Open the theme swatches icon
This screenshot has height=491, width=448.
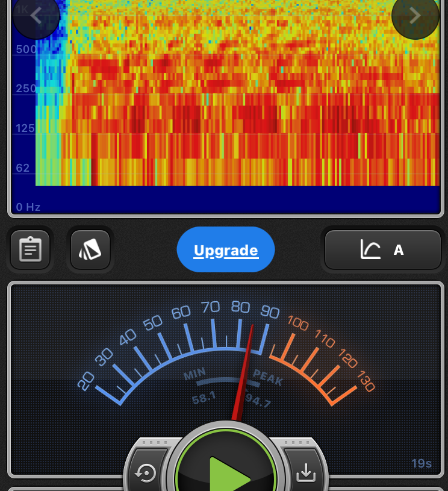coord(90,249)
